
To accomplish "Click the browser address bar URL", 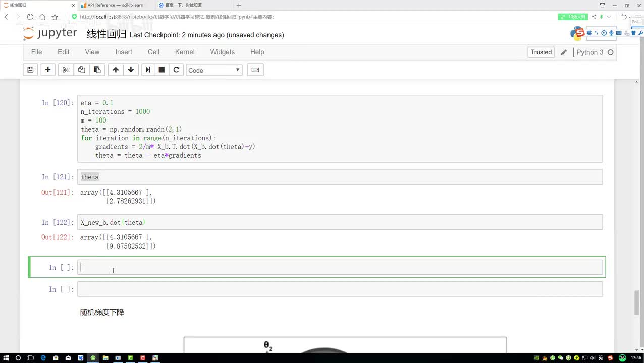I will 177,17.
